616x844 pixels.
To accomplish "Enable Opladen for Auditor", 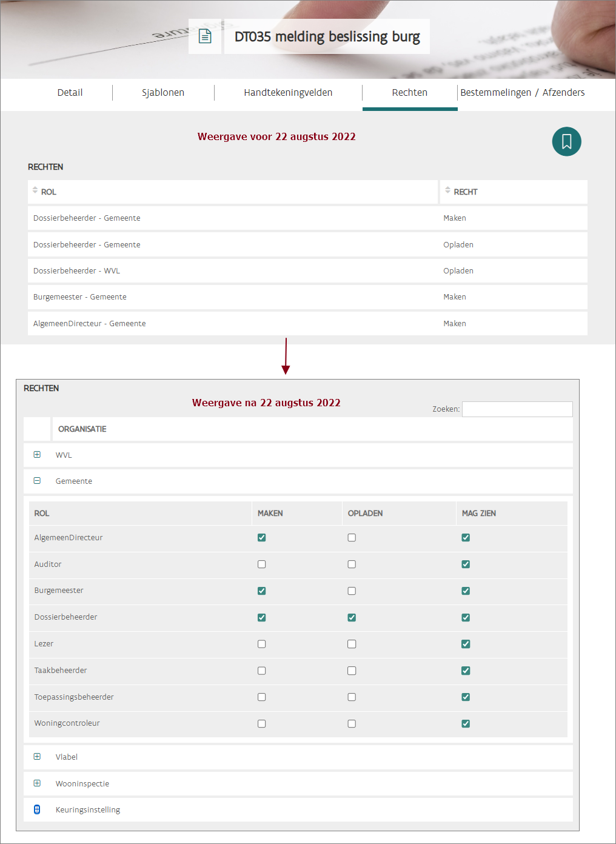I will 352,564.
